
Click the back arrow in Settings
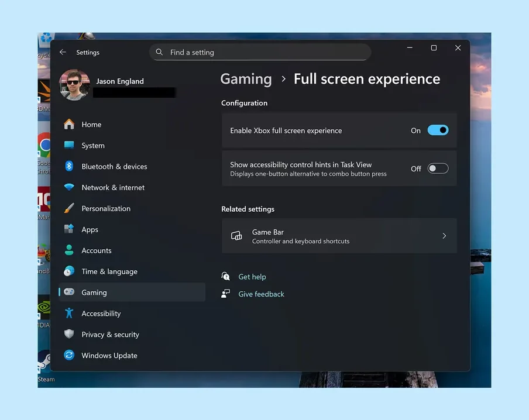[x=63, y=51]
